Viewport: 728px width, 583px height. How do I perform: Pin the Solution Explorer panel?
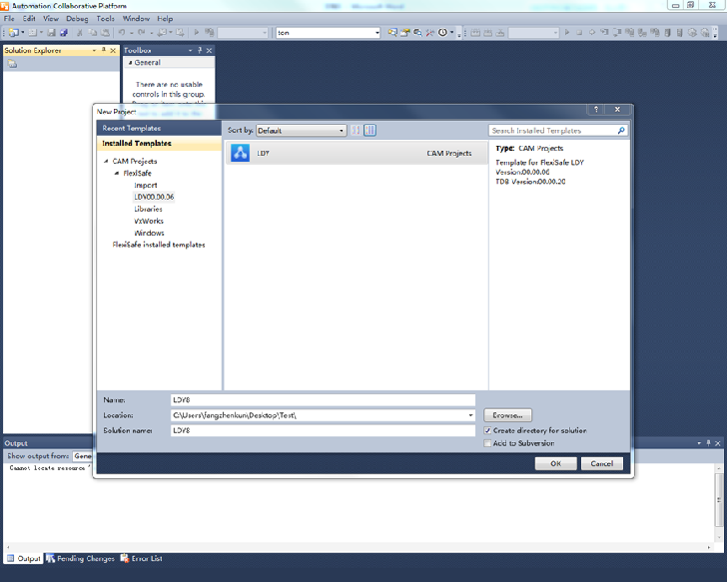pyautogui.click(x=104, y=50)
